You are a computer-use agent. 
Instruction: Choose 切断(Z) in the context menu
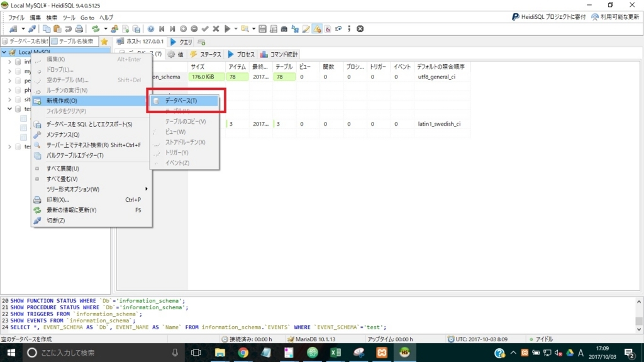click(x=92, y=221)
